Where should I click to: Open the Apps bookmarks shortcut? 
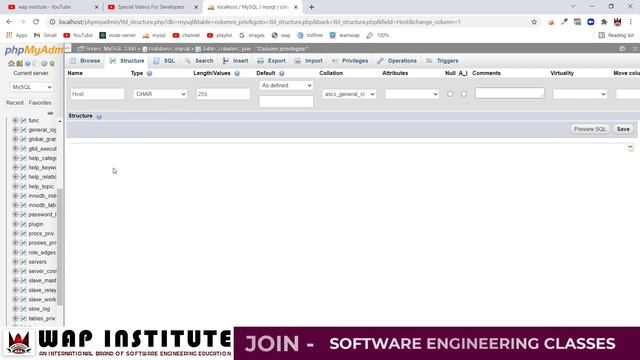coord(16,36)
